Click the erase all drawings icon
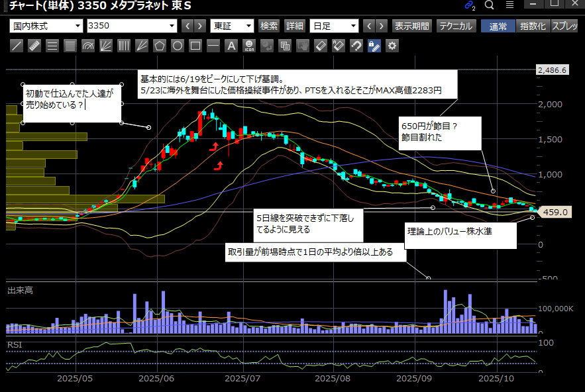Screen dimensions: 585x392 click(339, 46)
